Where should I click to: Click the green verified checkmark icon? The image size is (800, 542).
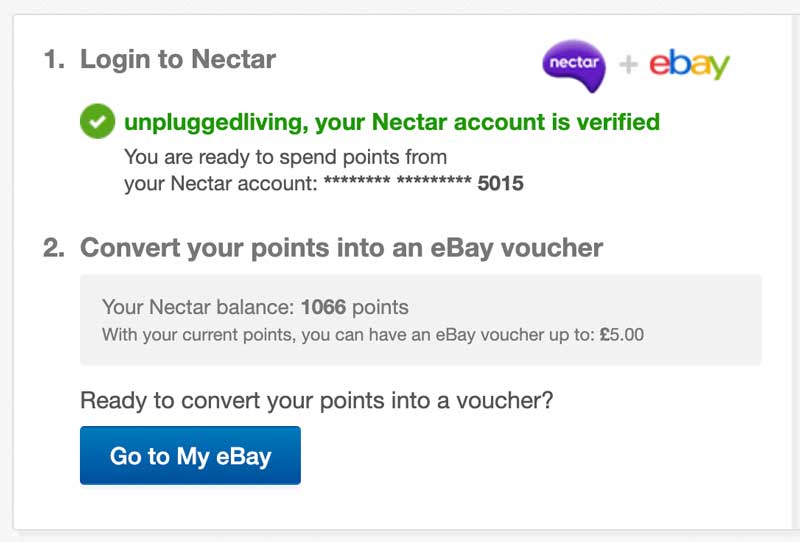coord(97,123)
